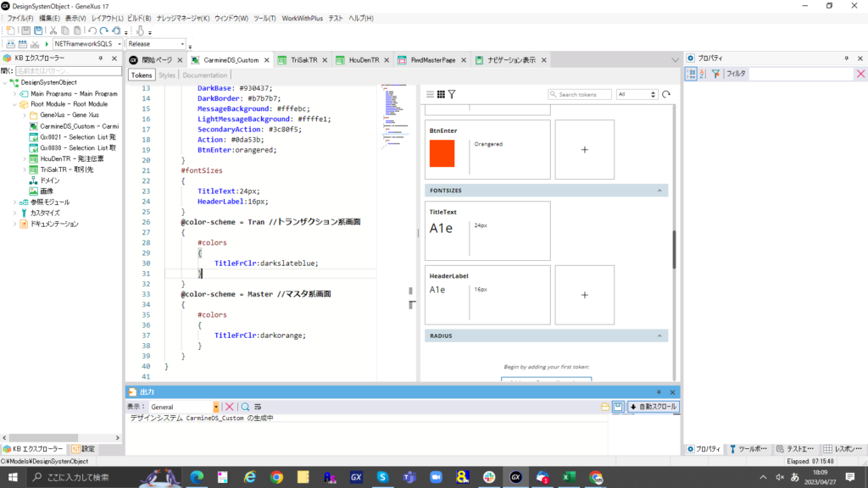
Task: Click the Properties filter input field
Action: point(802,74)
